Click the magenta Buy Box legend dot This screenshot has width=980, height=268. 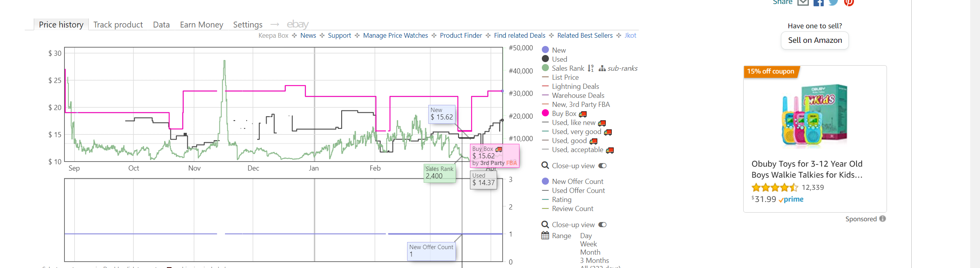coord(545,113)
